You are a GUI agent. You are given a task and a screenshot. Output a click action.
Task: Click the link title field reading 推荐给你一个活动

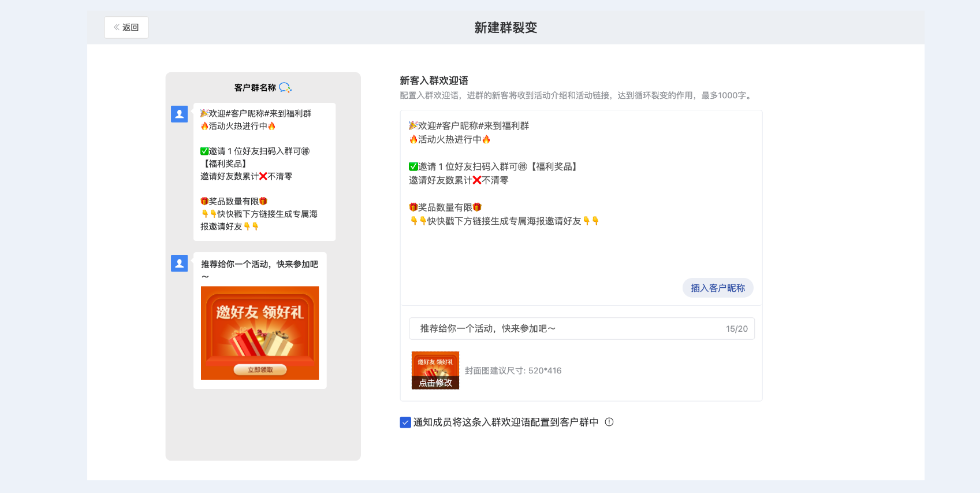click(582, 328)
